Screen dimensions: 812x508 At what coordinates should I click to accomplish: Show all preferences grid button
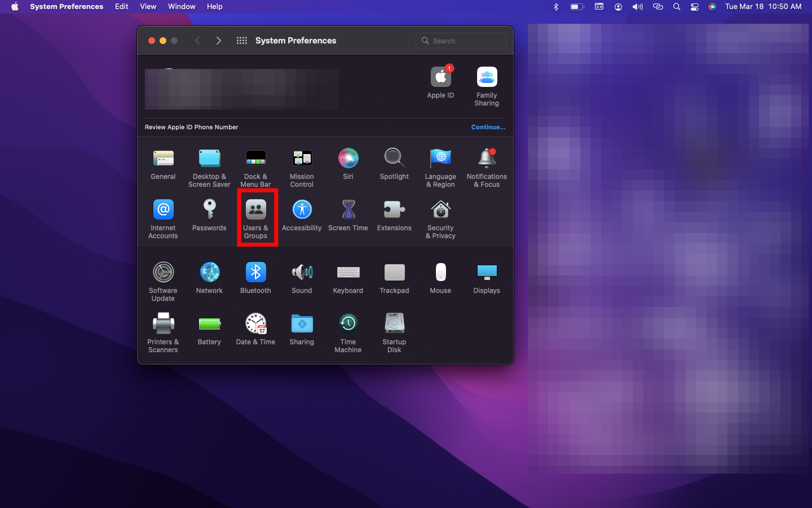[x=242, y=41]
